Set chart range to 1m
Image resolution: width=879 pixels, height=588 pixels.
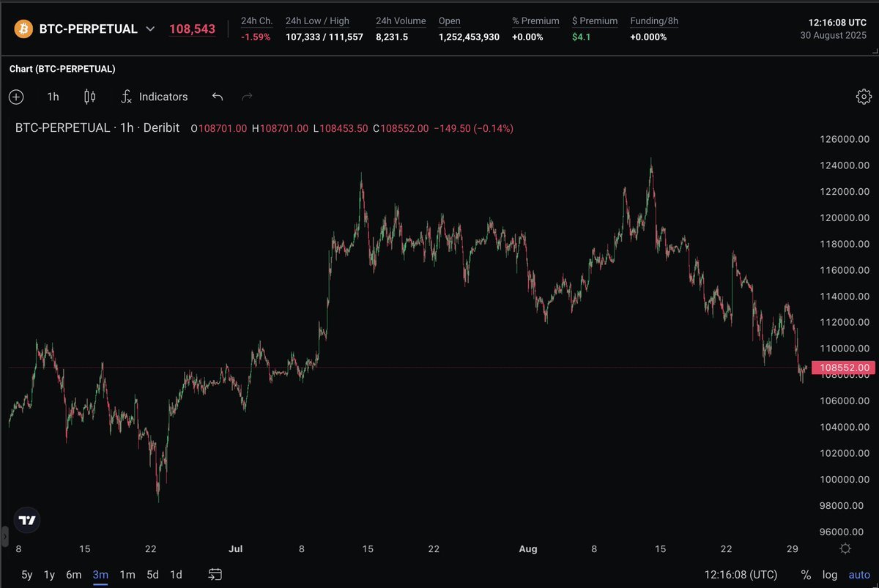click(127, 575)
